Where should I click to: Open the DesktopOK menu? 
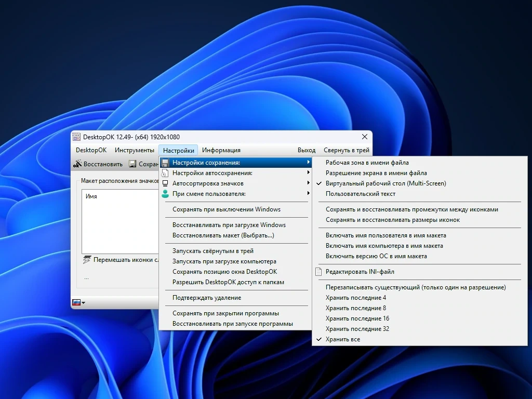point(91,150)
